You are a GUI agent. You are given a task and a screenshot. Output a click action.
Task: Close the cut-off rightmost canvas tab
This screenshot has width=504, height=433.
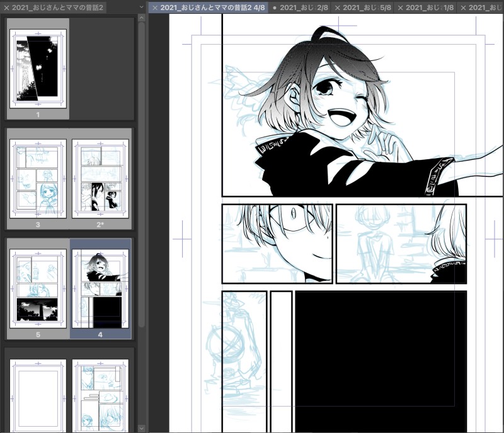click(x=463, y=8)
